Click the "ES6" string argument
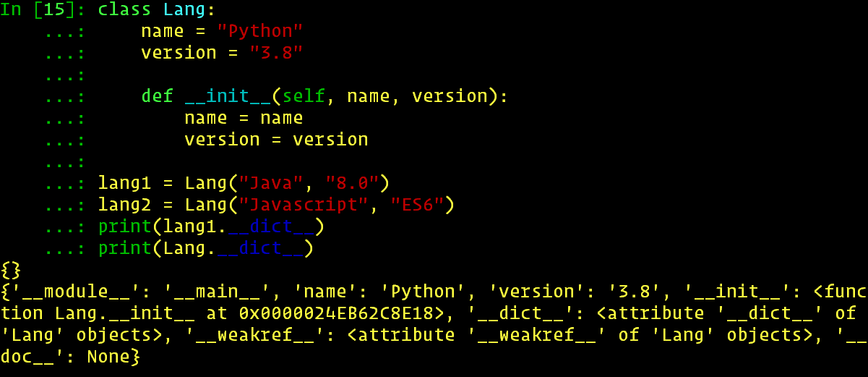 pyautogui.click(x=417, y=205)
